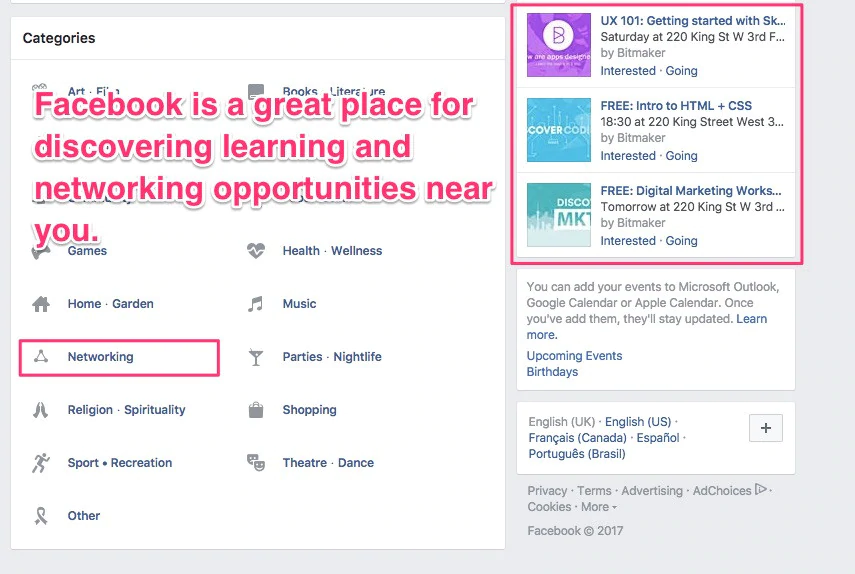This screenshot has width=855, height=574.
Task: Mark Interested on UX 101 event
Action: 628,71
